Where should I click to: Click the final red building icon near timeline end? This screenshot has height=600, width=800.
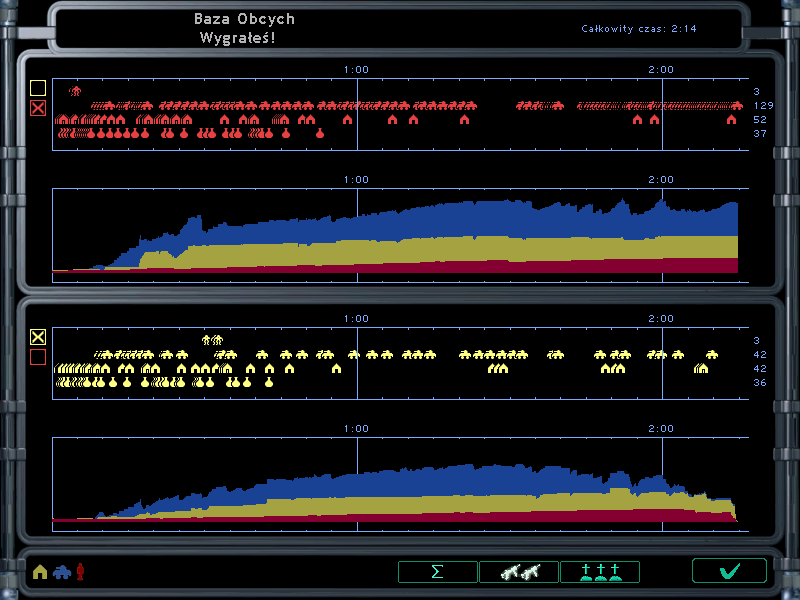731,119
